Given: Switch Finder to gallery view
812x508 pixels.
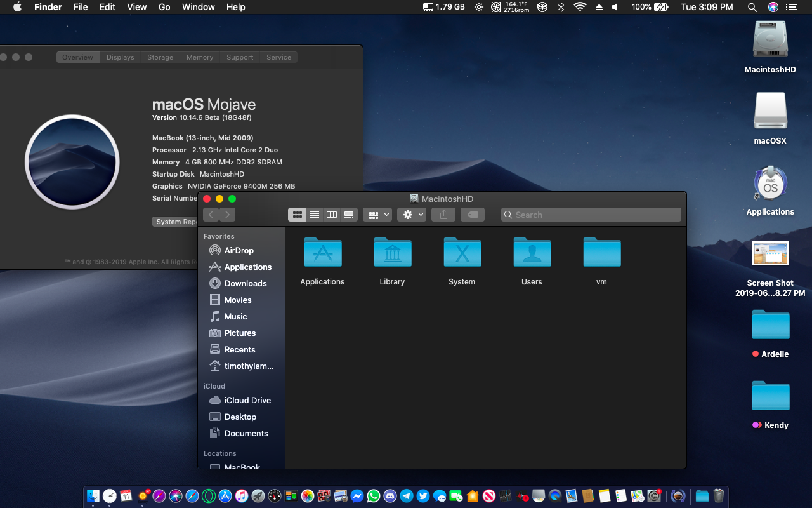Looking at the screenshot, I should 349,215.
